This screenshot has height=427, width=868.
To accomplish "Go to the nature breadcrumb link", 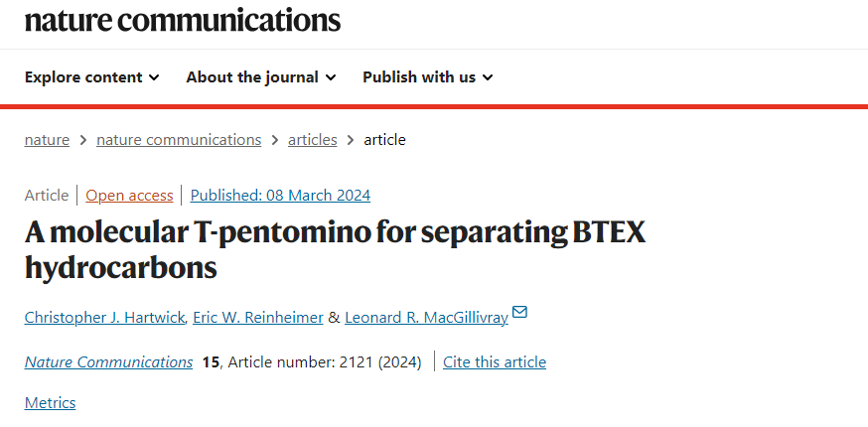I will (47, 140).
